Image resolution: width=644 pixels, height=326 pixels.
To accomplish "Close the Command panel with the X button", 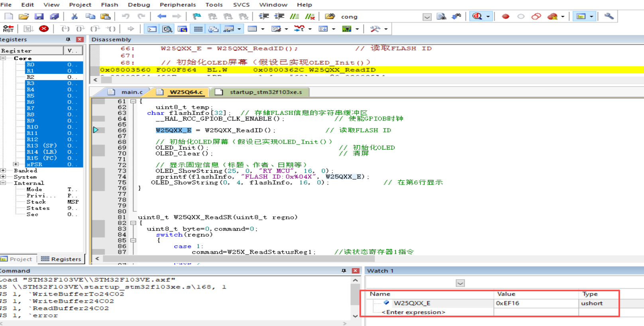I will [355, 271].
